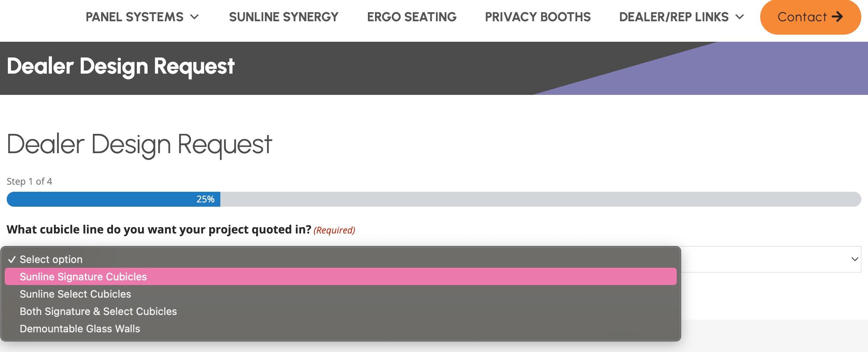Viewport: 868px width, 352px height.
Task: Expand the Dealer/Rep Links menu
Action: coord(674,17)
